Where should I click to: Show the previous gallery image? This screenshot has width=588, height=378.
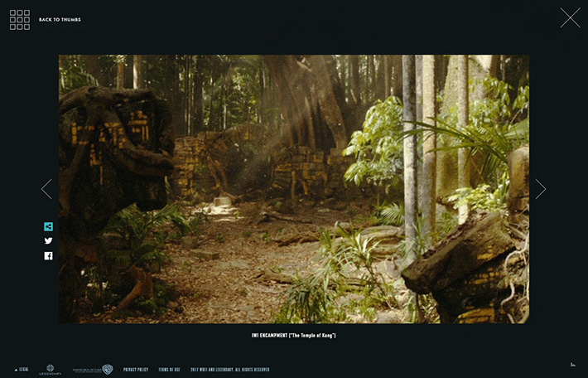pyautogui.click(x=46, y=189)
